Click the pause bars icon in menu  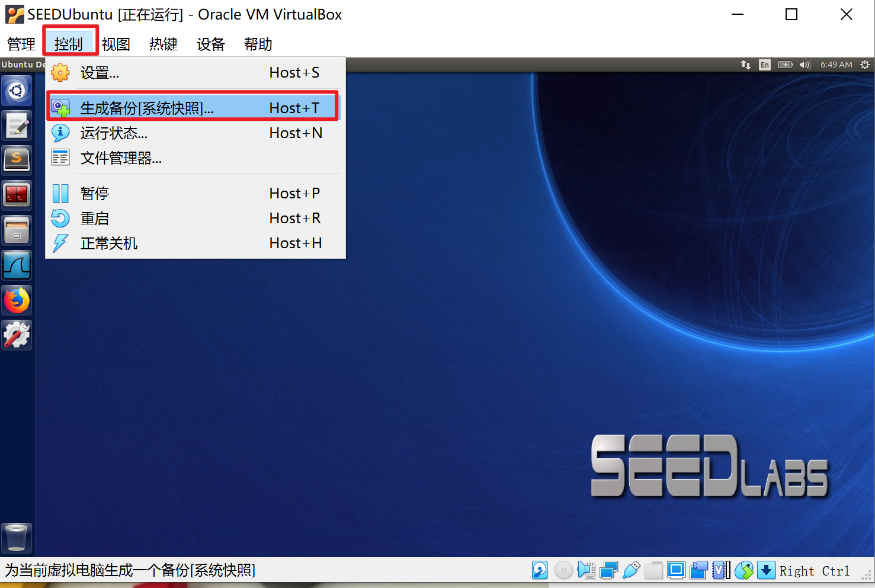click(60, 194)
